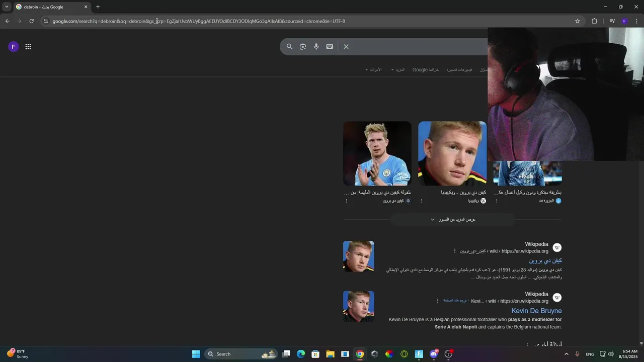
Task: Open the purple F Google account avatar
Action: tap(14, 47)
